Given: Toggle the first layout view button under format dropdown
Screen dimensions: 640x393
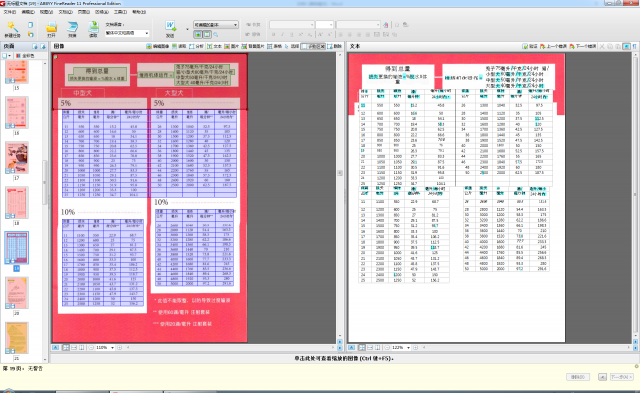Looking at the screenshot, I should tap(198, 35).
